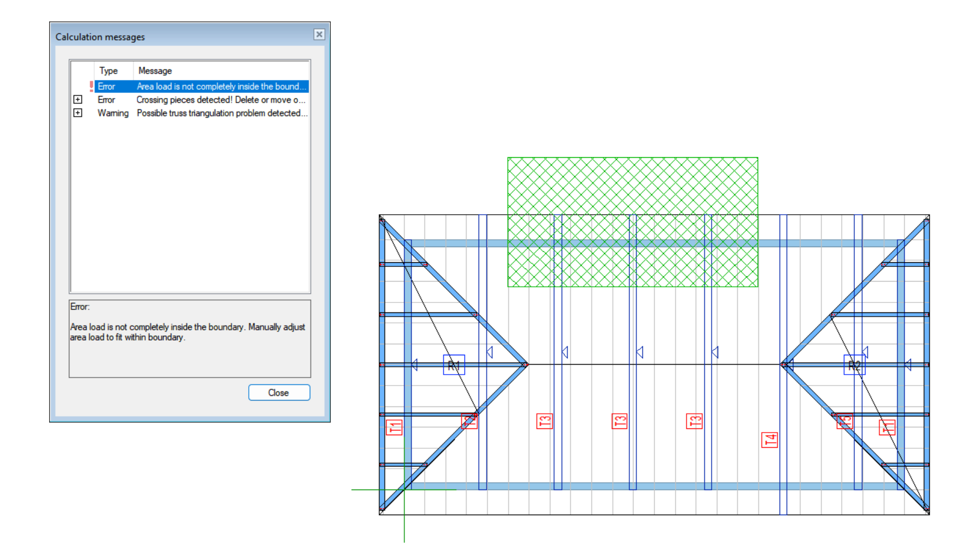Select the leftmost T3 truss label
972x560 pixels.
tap(545, 421)
